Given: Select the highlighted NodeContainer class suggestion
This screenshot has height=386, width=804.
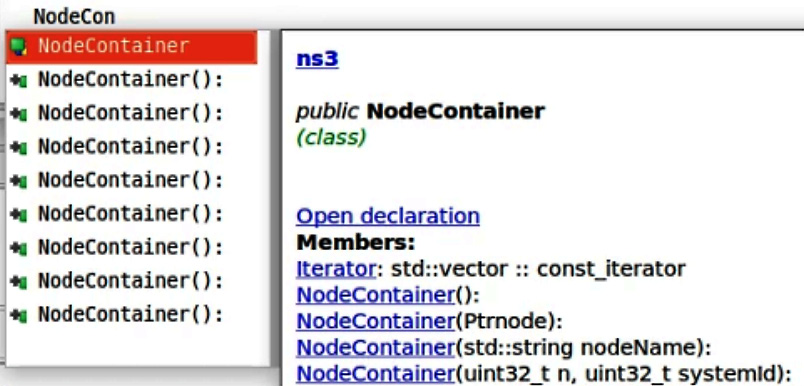Looking at the screenshot, I should [x=131, y=47].
